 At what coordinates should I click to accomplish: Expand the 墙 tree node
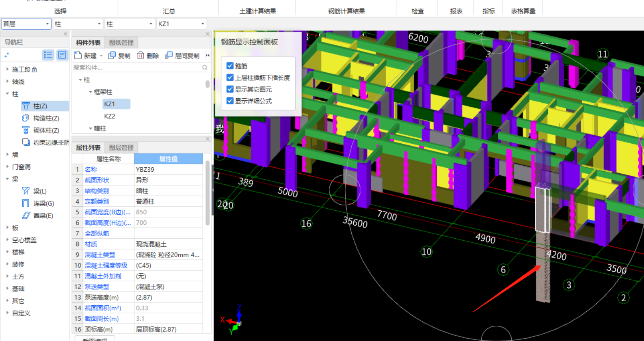click(7, 155)
